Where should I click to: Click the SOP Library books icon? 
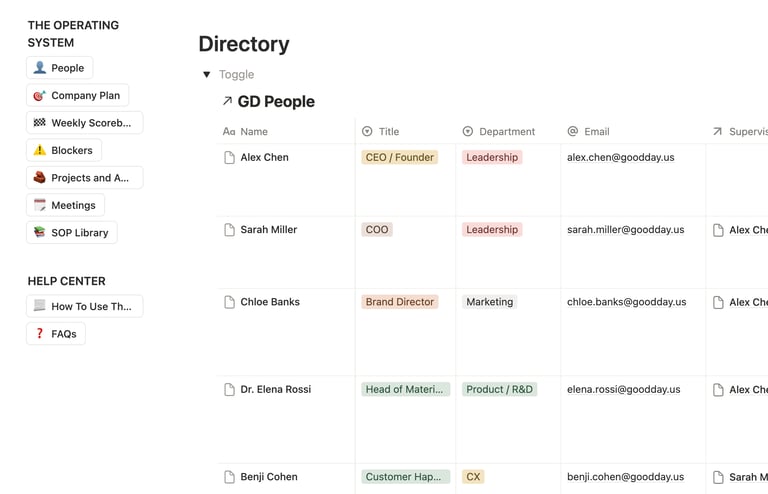40,232
